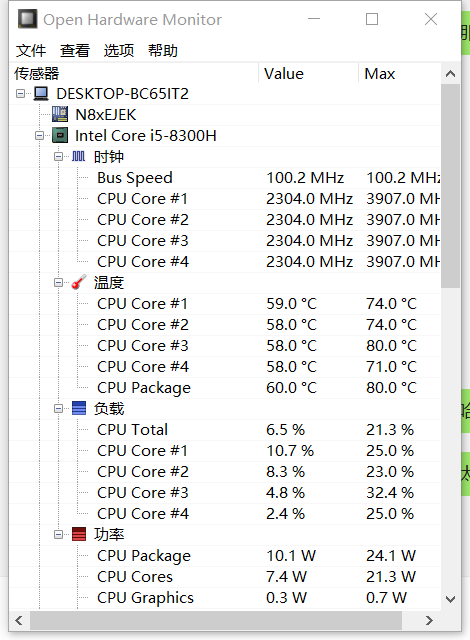470x640 pixels.
Task: Minimize the Open Hardware Monitor window
Action: (x=314, y=19)
